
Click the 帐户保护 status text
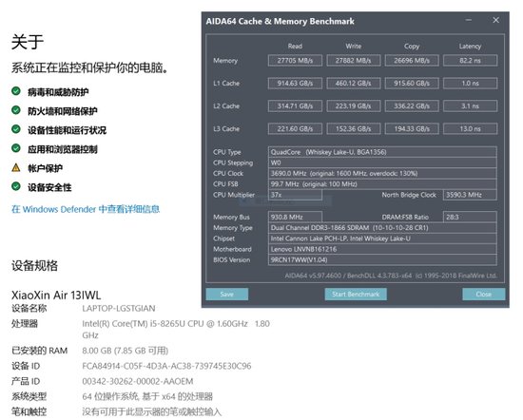pos(45,168)
